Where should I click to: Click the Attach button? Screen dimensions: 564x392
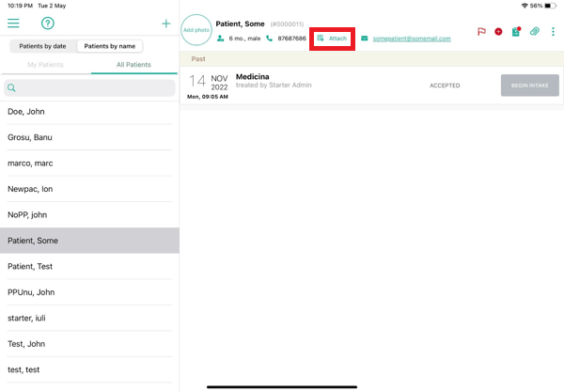[x=332, y=39]
